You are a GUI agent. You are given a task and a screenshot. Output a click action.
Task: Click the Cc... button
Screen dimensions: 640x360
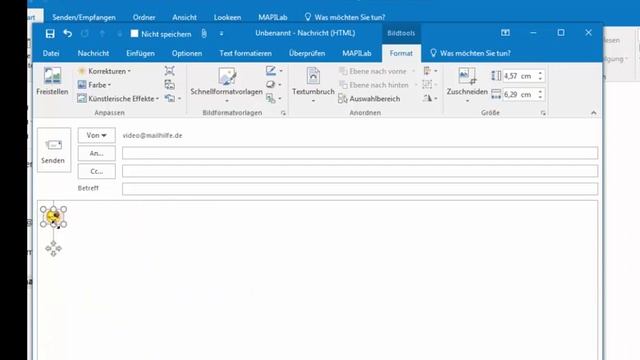pos(96,171)
